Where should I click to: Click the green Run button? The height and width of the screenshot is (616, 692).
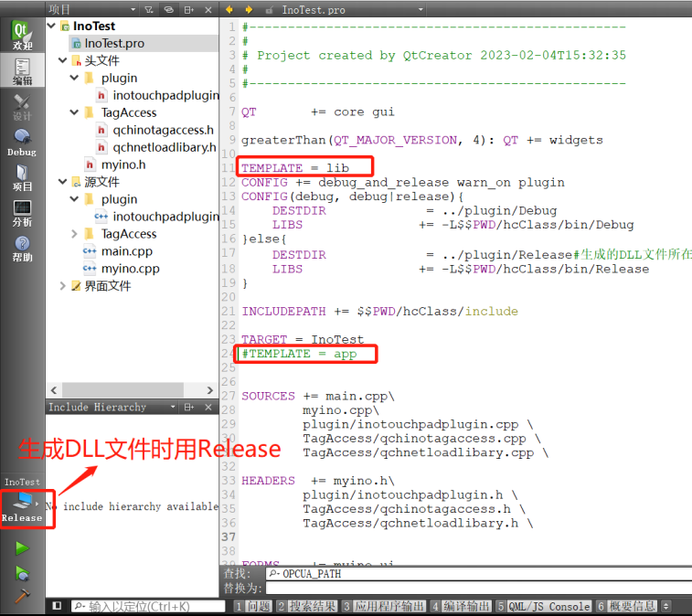point(22,547)
